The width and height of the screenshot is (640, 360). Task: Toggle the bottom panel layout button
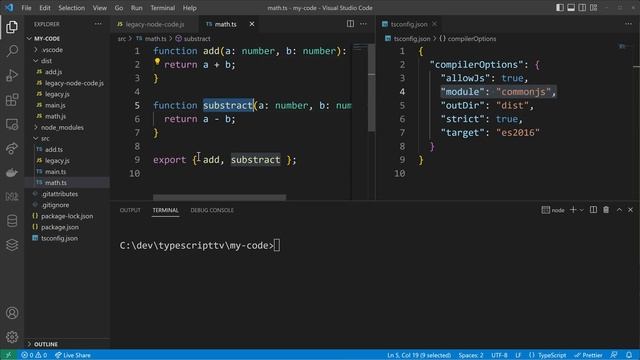[x=571, y=8]
